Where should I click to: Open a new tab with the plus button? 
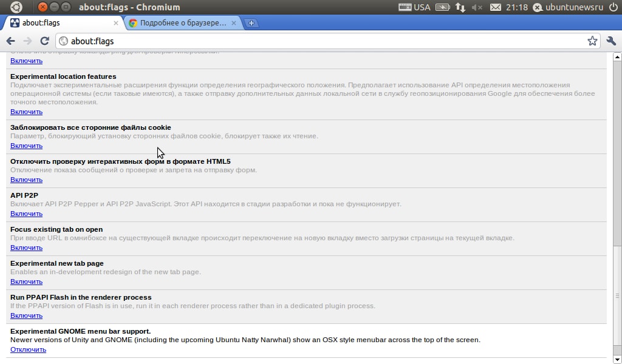click(251, 23)
